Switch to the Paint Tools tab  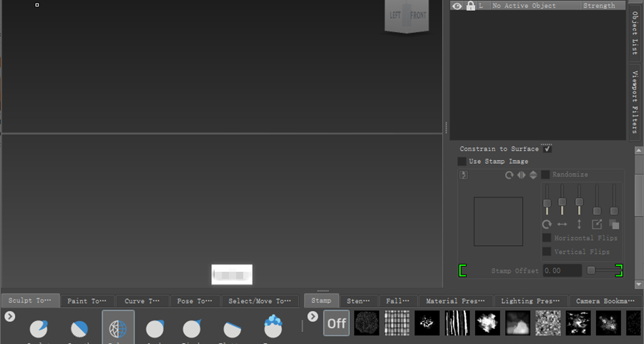coord(87,301)
